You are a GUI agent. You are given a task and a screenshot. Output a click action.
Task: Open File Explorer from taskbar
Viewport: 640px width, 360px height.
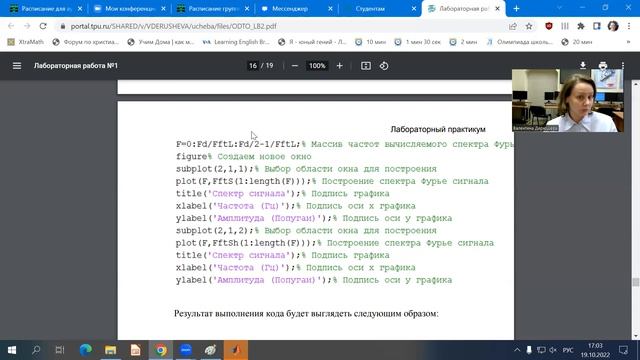(x=110, y=350)
